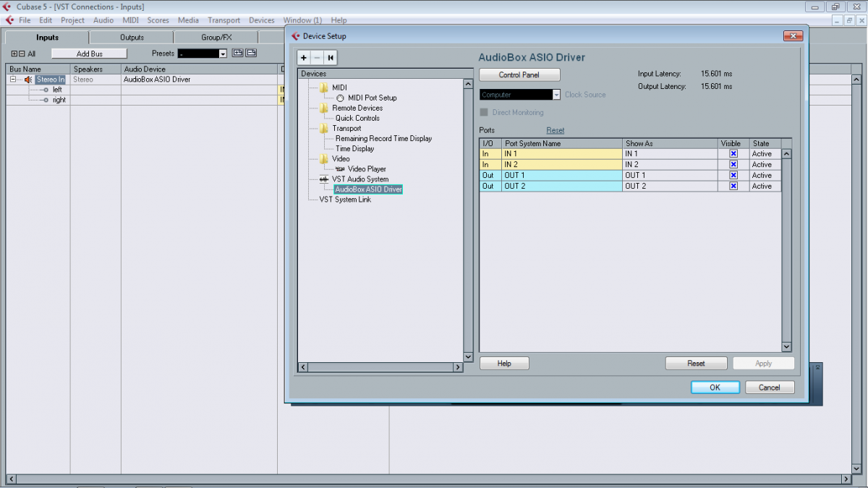Click the Show As cell for OUT 2
This screenshot has width=868, height=488.
(x=671, y=187)
